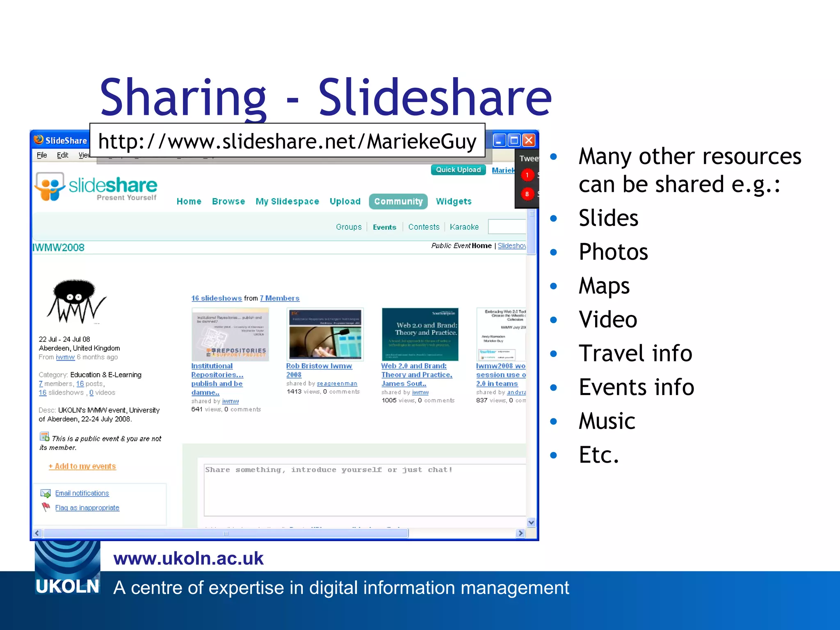840x630 pixels.
Task: Click the search box beside Karaoke
Action: point(507,226)
